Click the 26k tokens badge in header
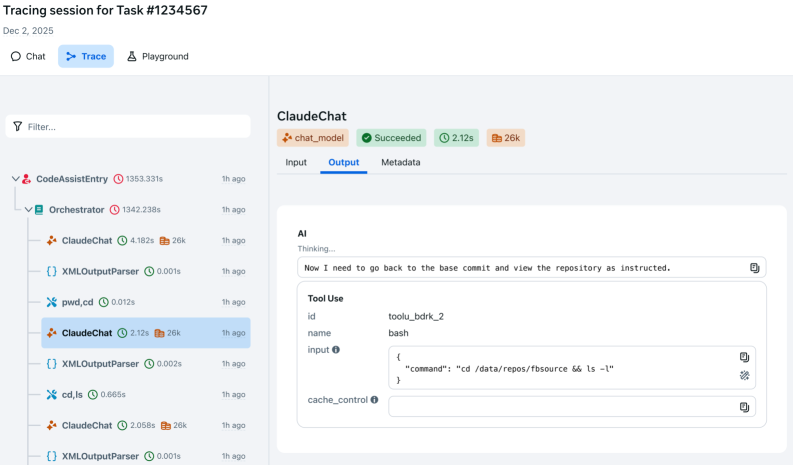Image resolution: width=793 pixels, height=465 pixels. [506, 138]
